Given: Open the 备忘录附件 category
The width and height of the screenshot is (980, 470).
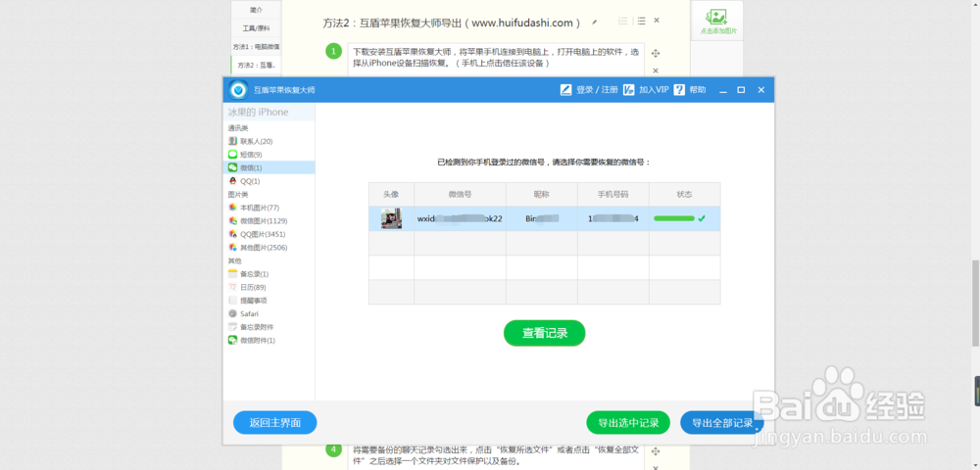Looking at the screenshot, I should [x=269, y=327].
